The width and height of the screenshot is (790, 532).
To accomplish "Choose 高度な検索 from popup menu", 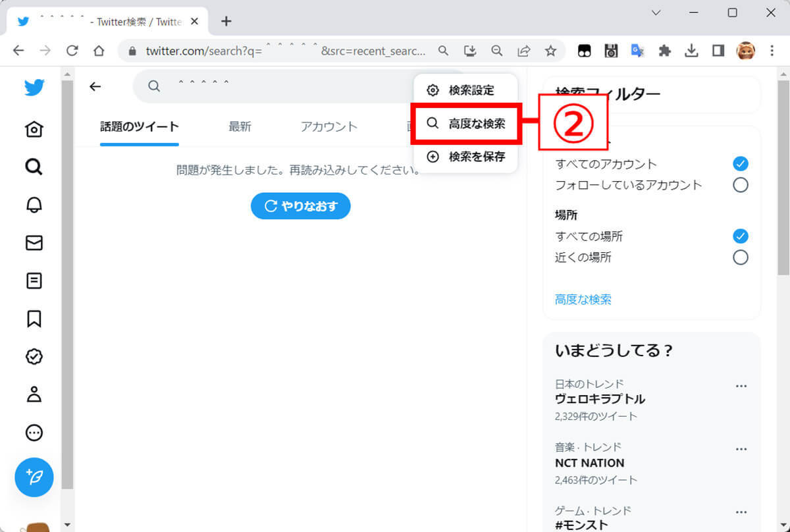I will (465, 123).
